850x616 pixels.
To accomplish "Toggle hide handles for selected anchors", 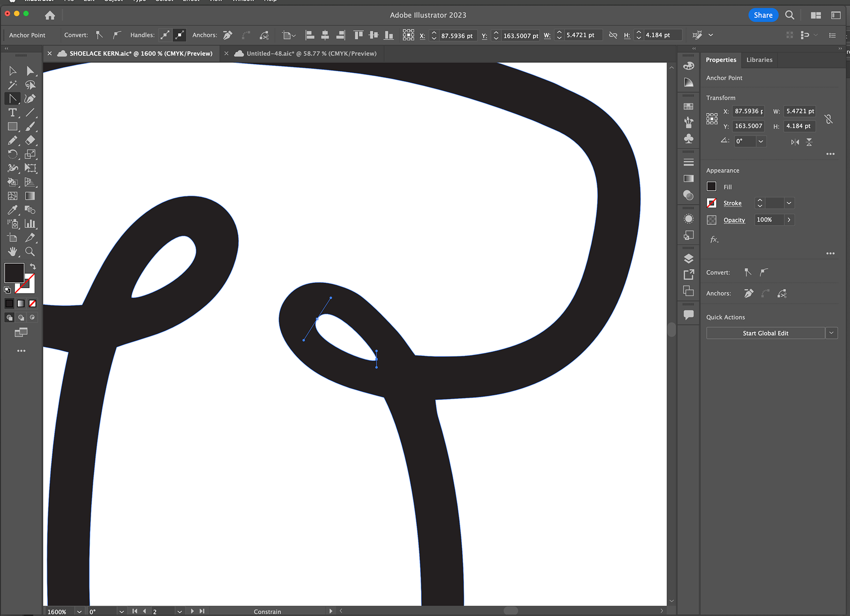I will click(179, 35).
